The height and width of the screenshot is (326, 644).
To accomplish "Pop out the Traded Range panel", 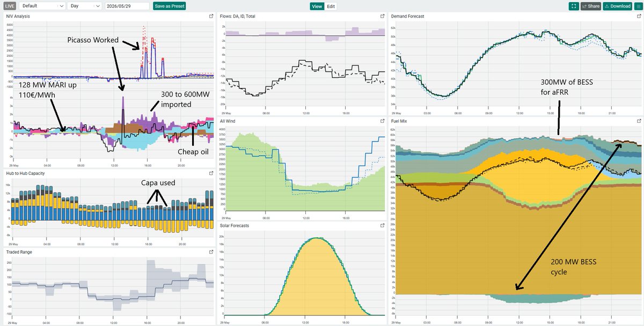I will (x=211, y=252).
